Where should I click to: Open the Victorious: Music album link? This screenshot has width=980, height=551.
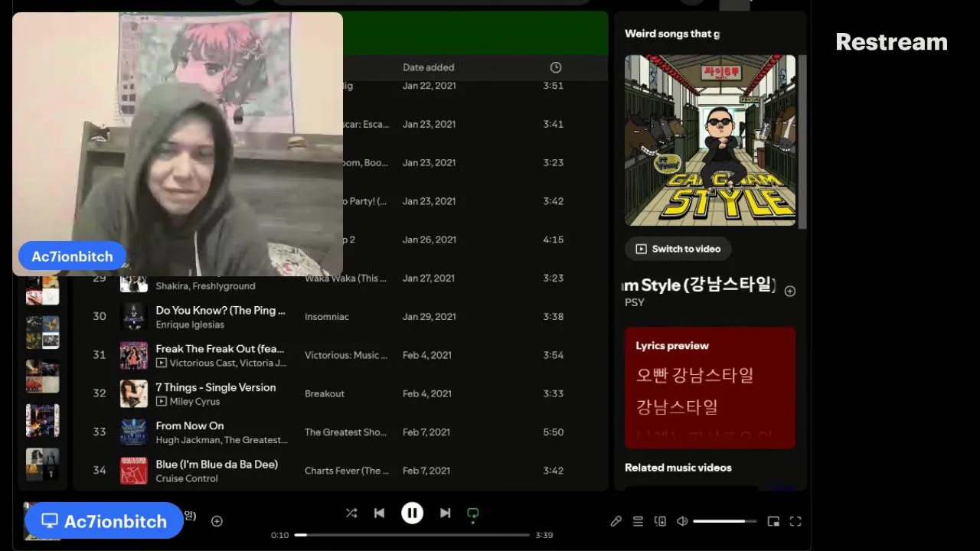(346, 355)
